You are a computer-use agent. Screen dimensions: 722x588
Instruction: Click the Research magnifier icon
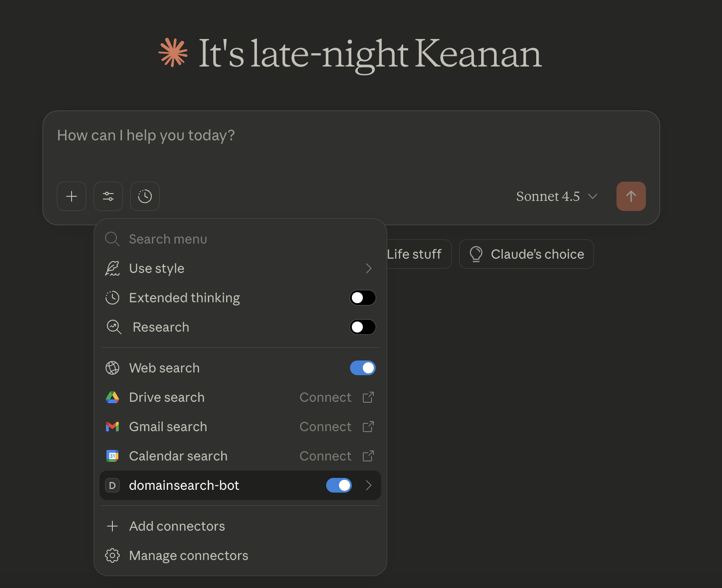114,327
